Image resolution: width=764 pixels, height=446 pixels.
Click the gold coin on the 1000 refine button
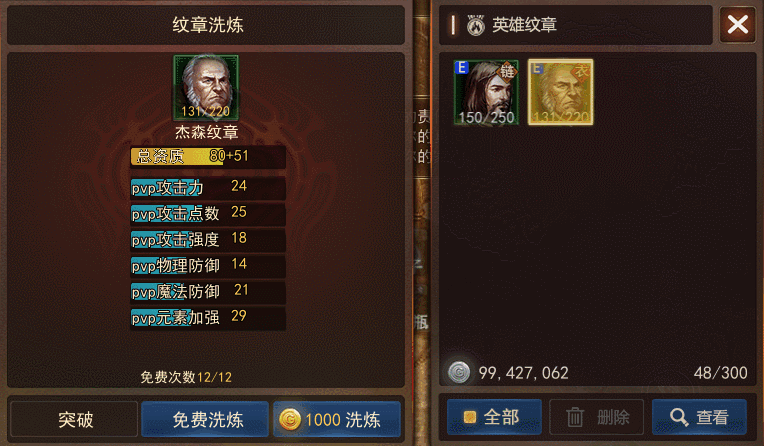290,419
